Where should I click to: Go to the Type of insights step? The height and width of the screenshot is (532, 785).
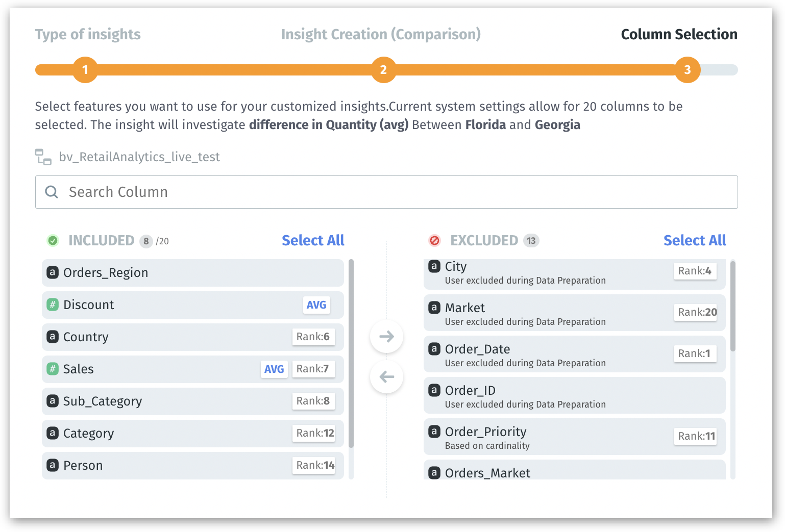pyautogui.click(x=87, y=34)
